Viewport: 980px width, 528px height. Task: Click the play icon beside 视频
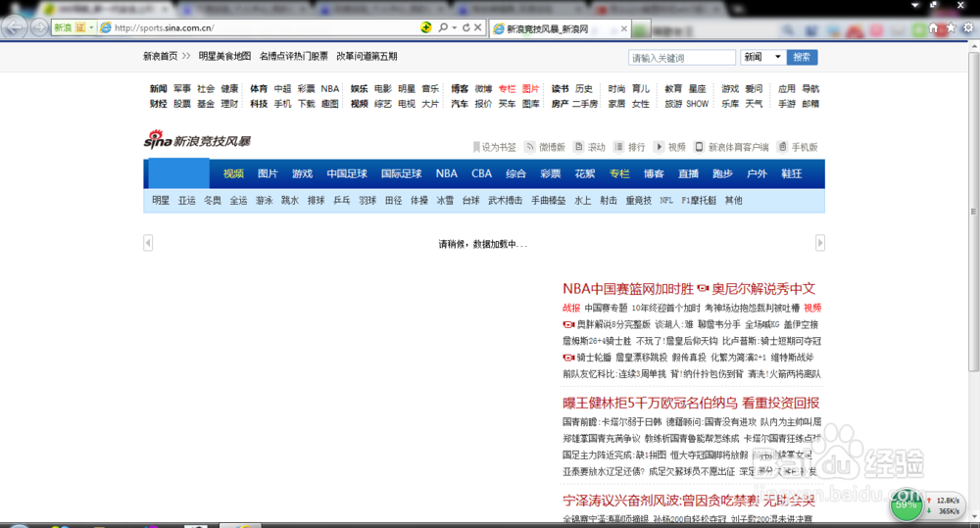pos(659,147)
